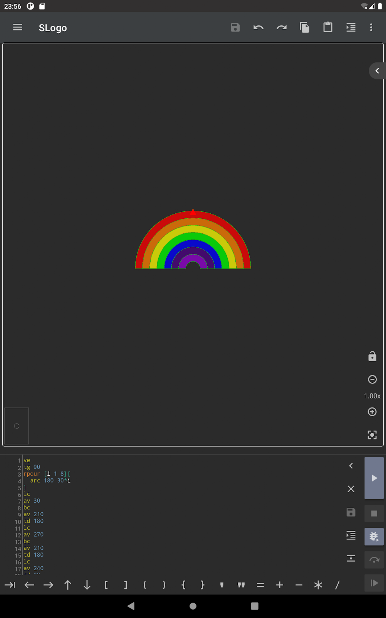Click the canvas minimap thumbnail
Image resolution: width=386 pixels, height=618 pixels.
17,426
